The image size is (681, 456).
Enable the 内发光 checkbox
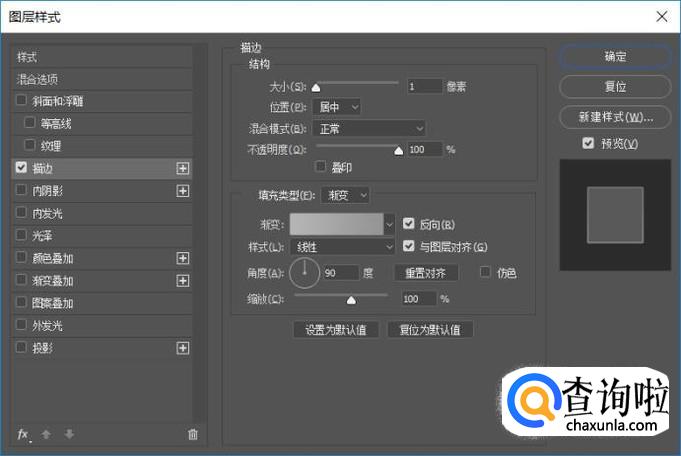21,213
